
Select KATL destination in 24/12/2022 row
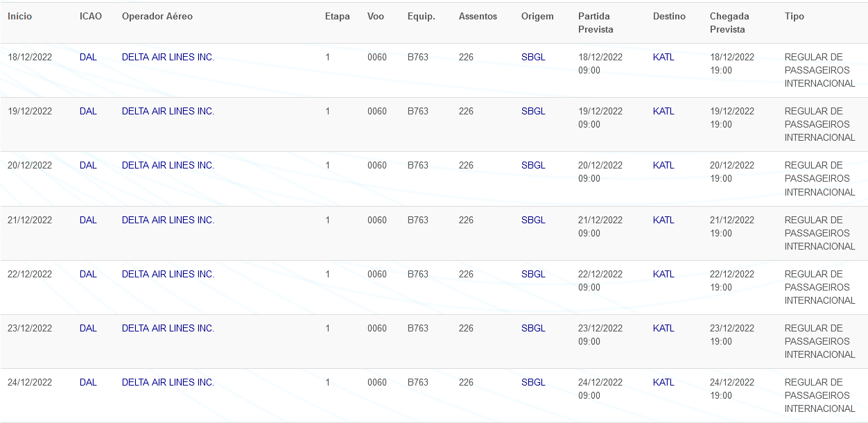[x=663, y=382]
